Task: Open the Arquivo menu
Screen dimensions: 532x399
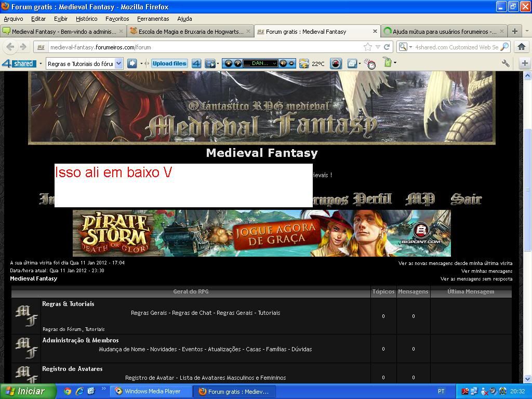Action: coord(13,19)
